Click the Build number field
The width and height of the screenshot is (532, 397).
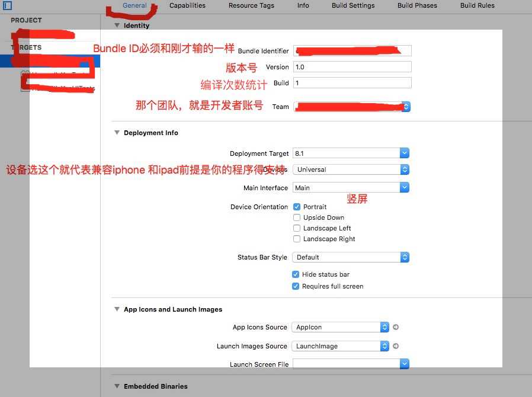(352, 83)
